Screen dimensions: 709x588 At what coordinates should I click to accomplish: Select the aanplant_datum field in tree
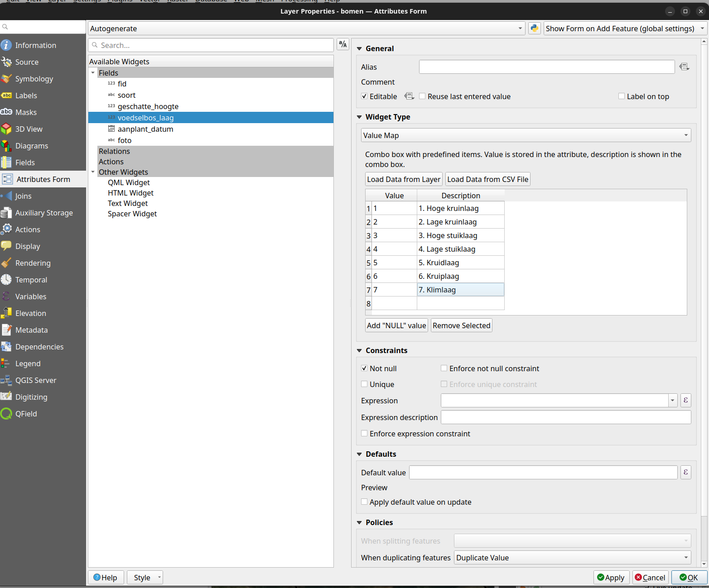(x=145, y=129)
